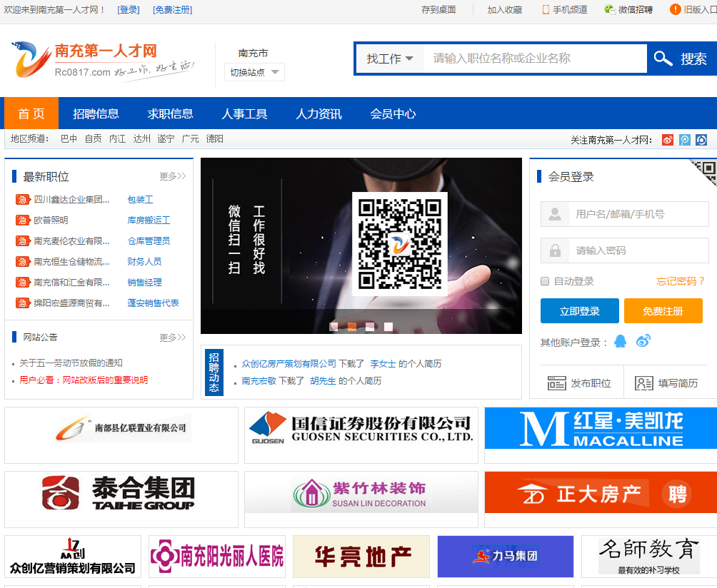Image resolution: width=717 pixels, height=588 pixels.
Task: Select the first banner carousel dot
Action: (334, 327)
